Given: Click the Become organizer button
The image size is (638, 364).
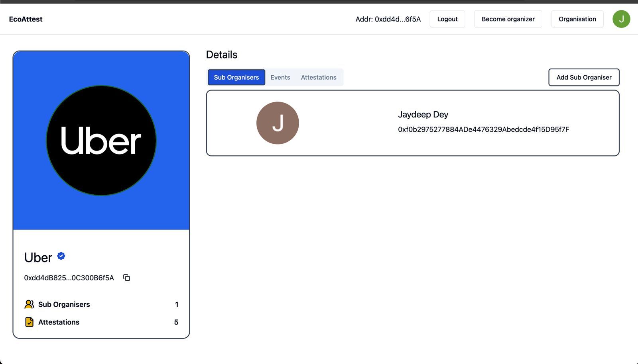Looking at the screenshot, I should click(508, 19).
